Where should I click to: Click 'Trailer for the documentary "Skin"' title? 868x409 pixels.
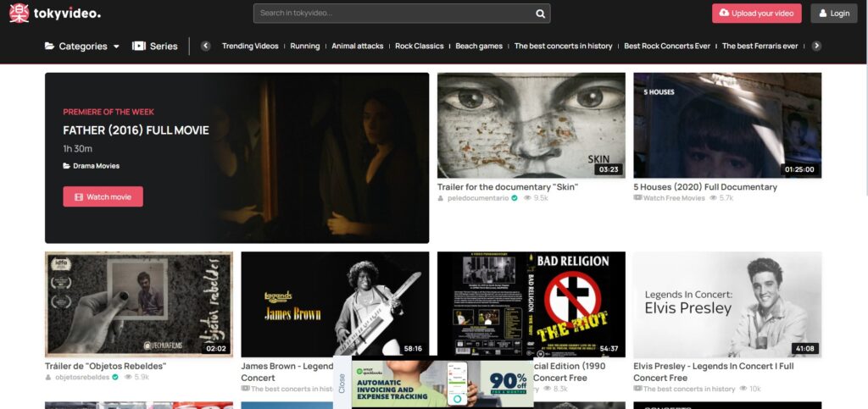(508, 187)
